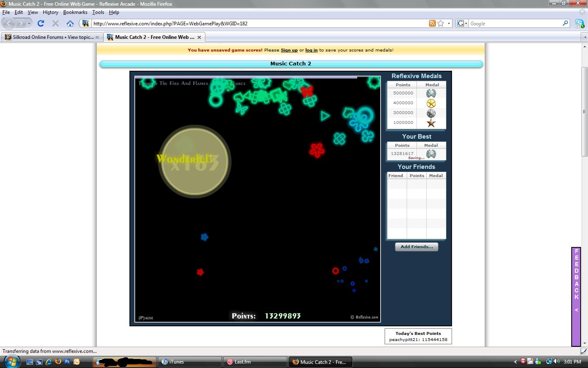Click the gold medal icon for 4000000 points
588x368 pixels.
(x=431, y=103)
